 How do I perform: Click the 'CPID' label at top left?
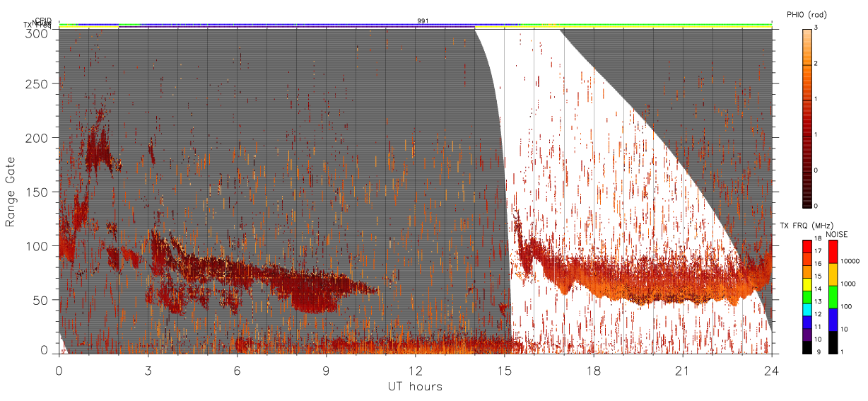42,21
